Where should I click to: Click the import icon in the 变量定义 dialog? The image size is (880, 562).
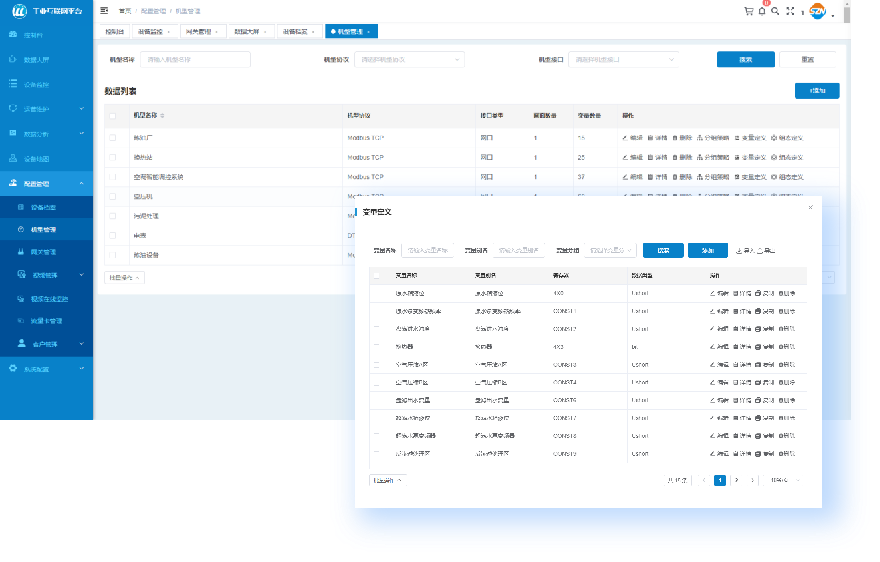pyautogui.click(x=739, y=250)
